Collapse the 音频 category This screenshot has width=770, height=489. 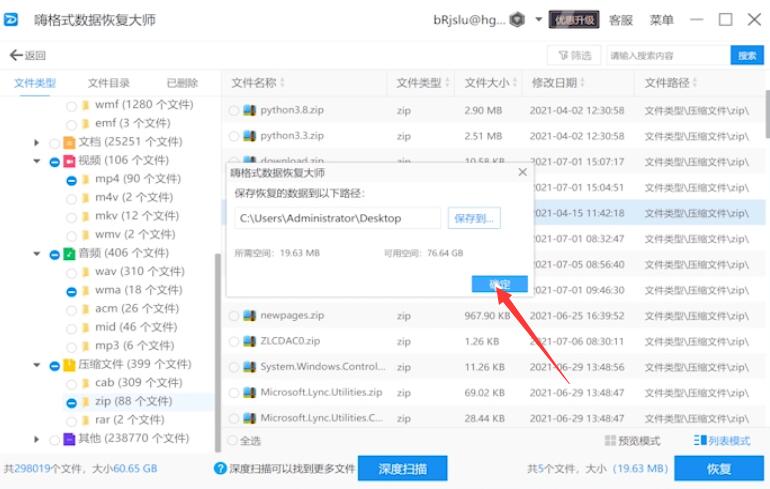(36, 254)
